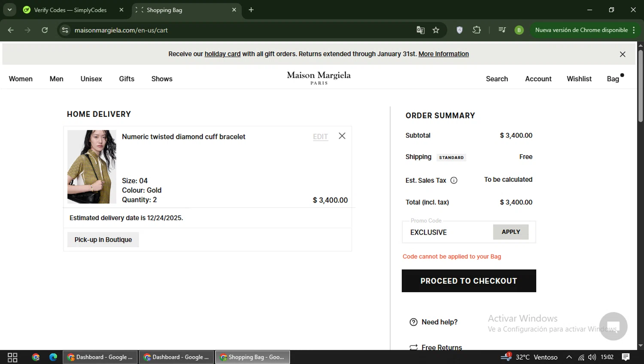Edit the bracelet item

pos(320,137)
